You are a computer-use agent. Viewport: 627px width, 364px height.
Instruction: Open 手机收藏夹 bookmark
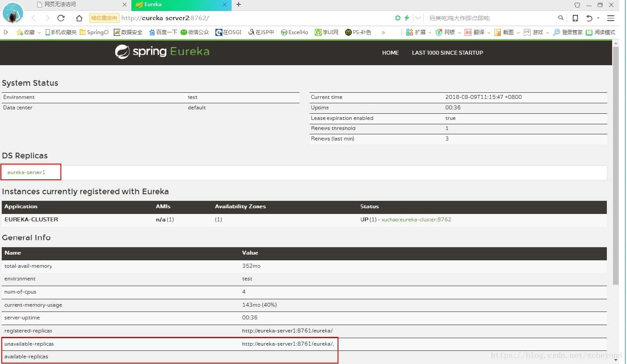pyautogui.click(x=61, y=32)
